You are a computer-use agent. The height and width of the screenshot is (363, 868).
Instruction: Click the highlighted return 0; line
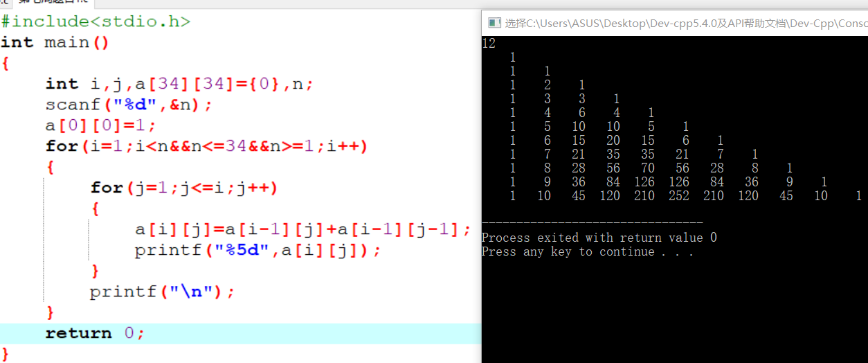pos(96,333)
